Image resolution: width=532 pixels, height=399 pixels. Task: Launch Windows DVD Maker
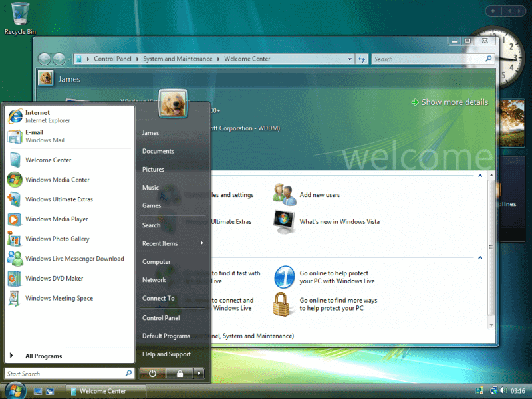(x=70, y=278)
